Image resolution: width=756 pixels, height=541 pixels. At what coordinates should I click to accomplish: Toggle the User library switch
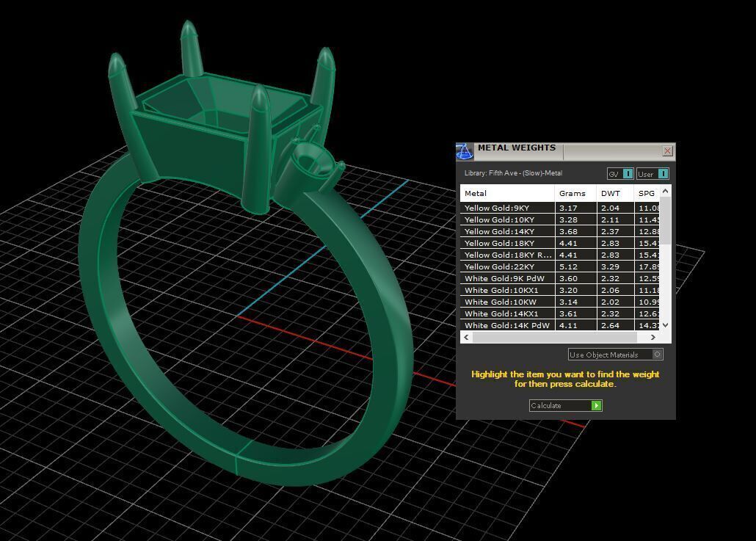653,173
